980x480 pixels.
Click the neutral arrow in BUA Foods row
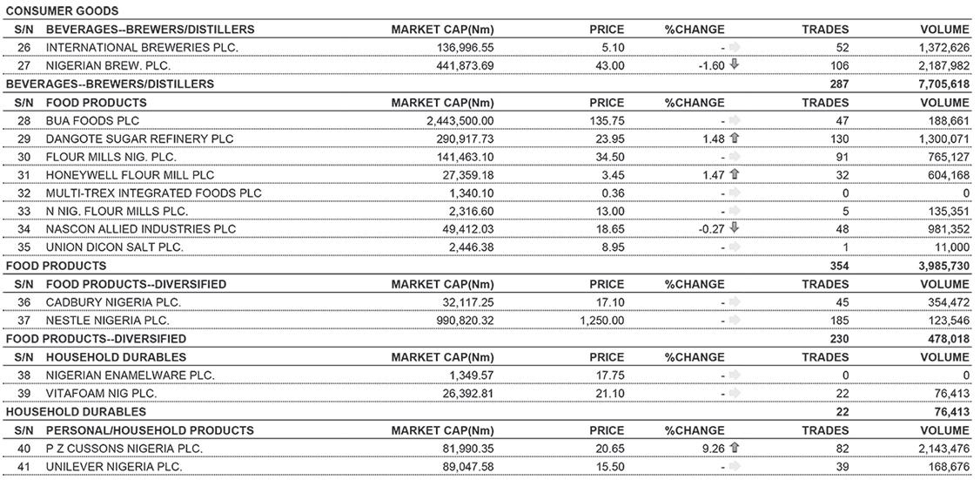(735, 120)
